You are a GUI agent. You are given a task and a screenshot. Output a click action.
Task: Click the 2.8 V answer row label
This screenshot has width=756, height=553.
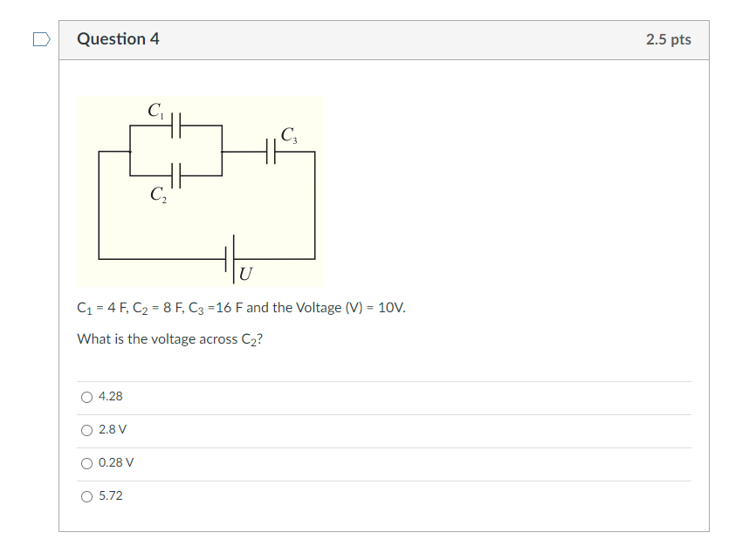112,429
